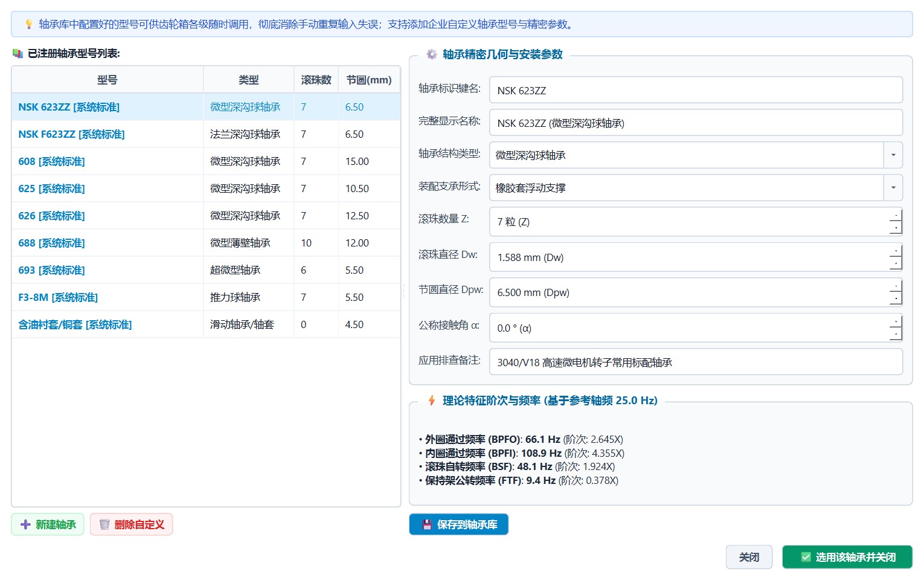Decrease 节圆直径 Dpw with down arrow
This screenshot has width=924, height=580.
896,298
